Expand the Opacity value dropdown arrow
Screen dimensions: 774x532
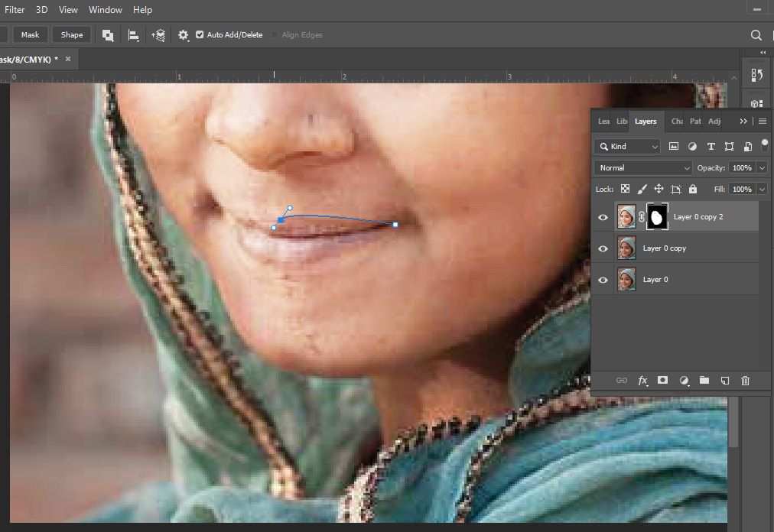click(x=762, y=167)
